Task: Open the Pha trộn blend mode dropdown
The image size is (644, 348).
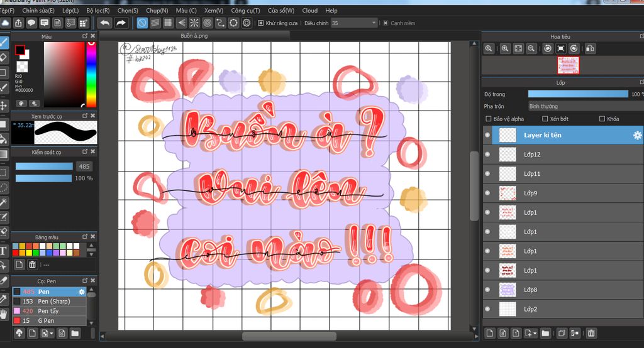Action: tap(586, 106)
